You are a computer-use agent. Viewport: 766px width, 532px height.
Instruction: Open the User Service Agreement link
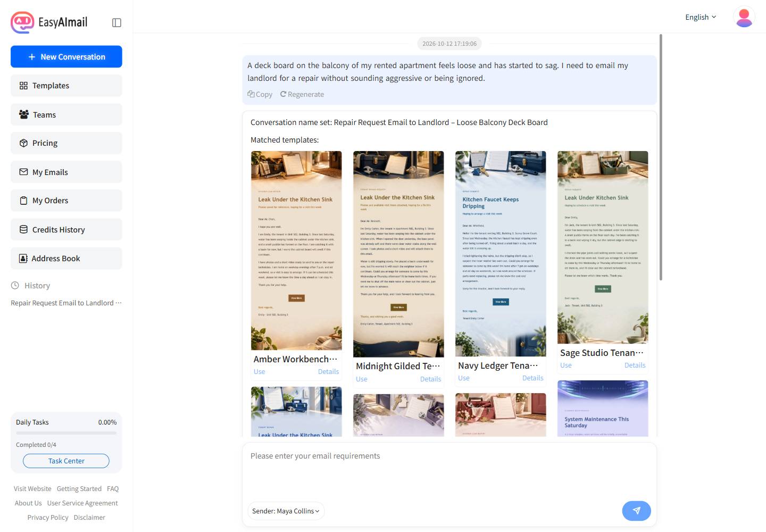(x=82, y=503)
